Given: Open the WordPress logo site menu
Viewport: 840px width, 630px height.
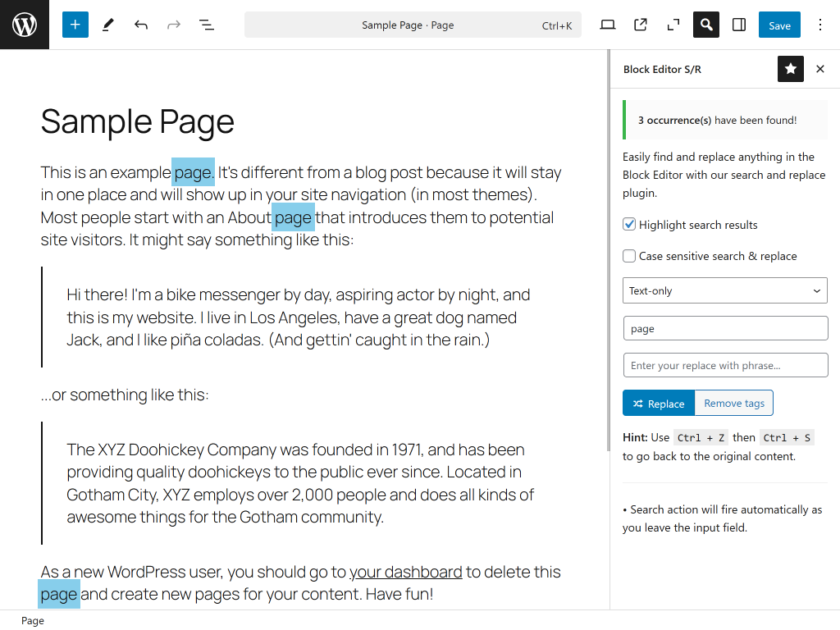Looking at the screenshot, I should point(25,25).
